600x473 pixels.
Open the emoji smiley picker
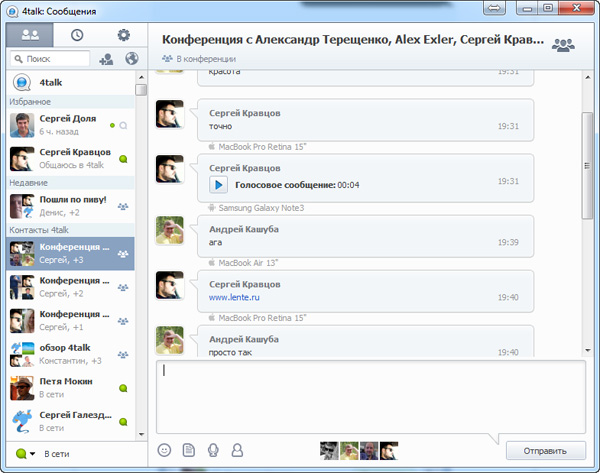coord(165,450)
